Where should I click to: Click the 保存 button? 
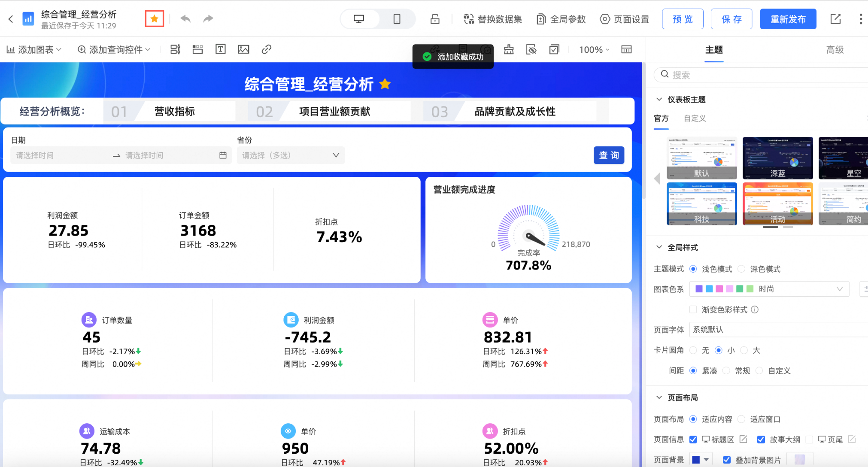(731, 19)
